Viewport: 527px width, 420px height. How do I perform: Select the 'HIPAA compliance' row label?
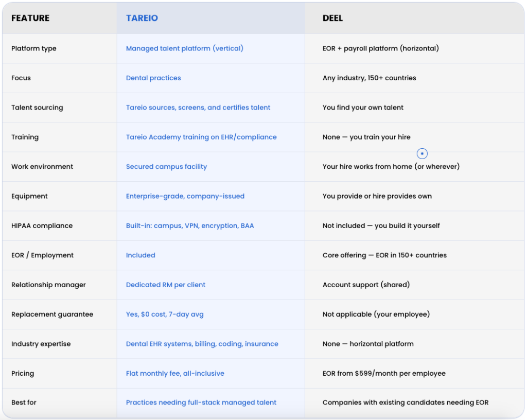(42, 226)
